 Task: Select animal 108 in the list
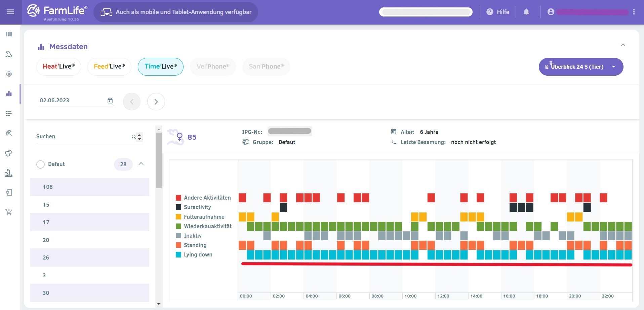pyautogui.click(x=89, y=187)
